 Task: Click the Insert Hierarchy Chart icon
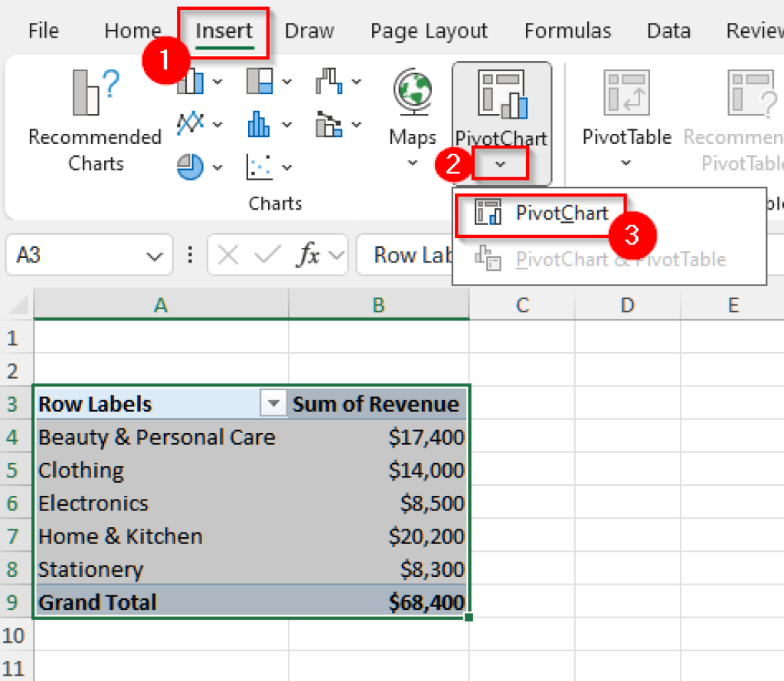coord(260,81)
